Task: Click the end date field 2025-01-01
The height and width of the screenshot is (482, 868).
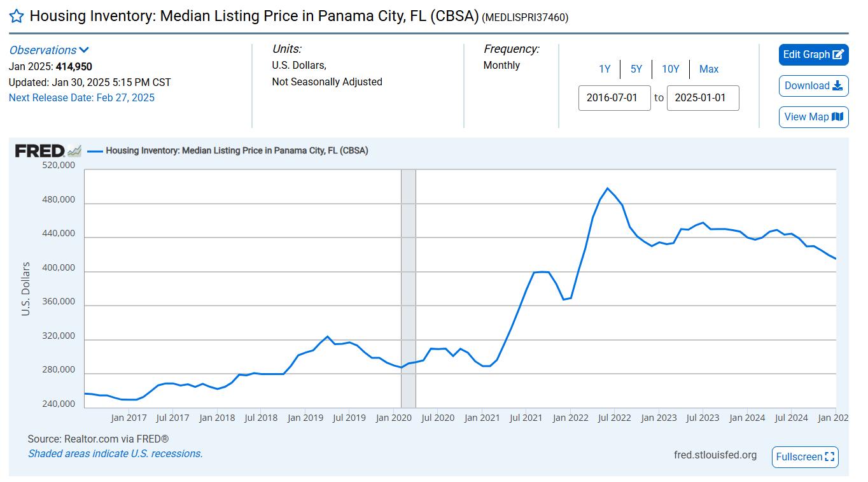Action: (703, 98)
